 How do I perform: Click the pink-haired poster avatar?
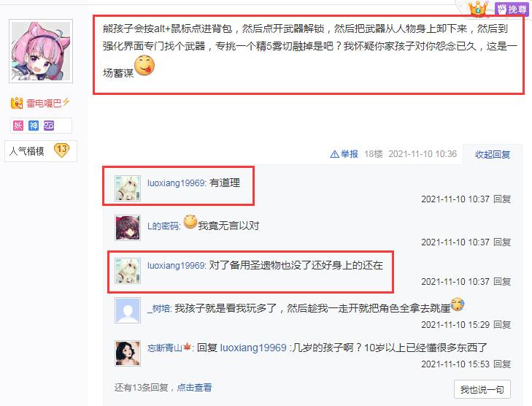point(41,51)
